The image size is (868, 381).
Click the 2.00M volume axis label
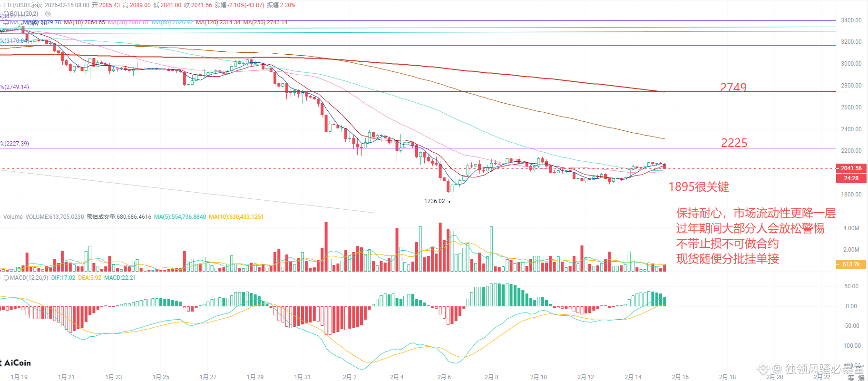click(x=851, y=250)
